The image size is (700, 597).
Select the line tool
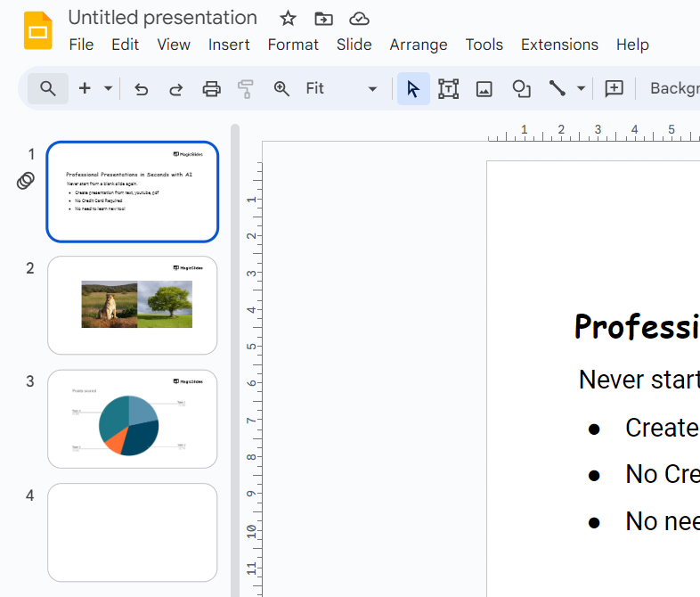click(558, 88)
